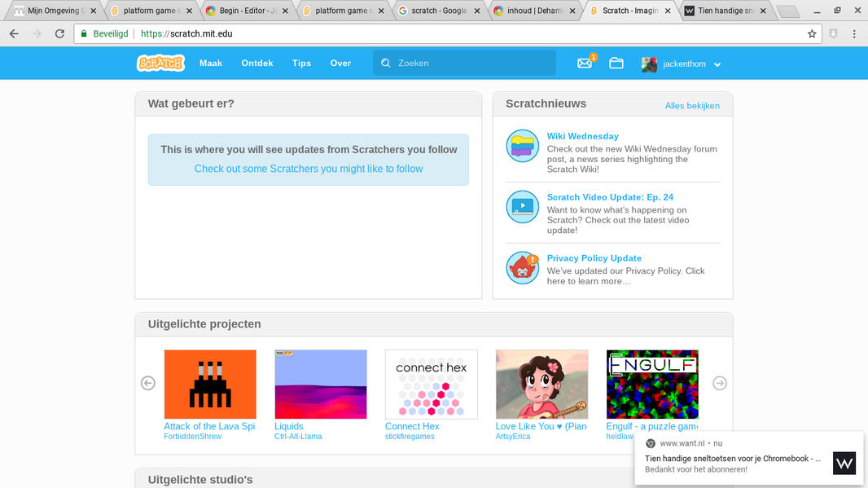Follow the Check out some Scratchers link
The image size is (868, 488).
[x=309, y=169]
